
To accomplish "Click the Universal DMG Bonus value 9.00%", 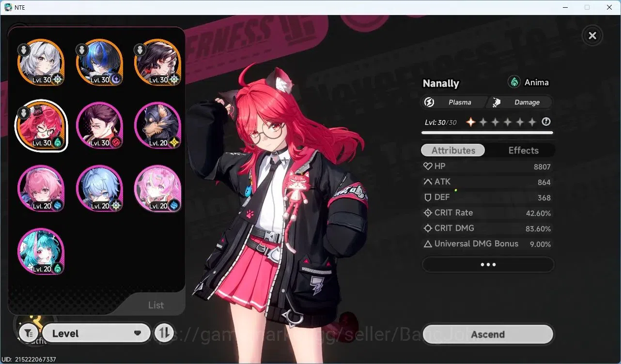I will [540, 244].
